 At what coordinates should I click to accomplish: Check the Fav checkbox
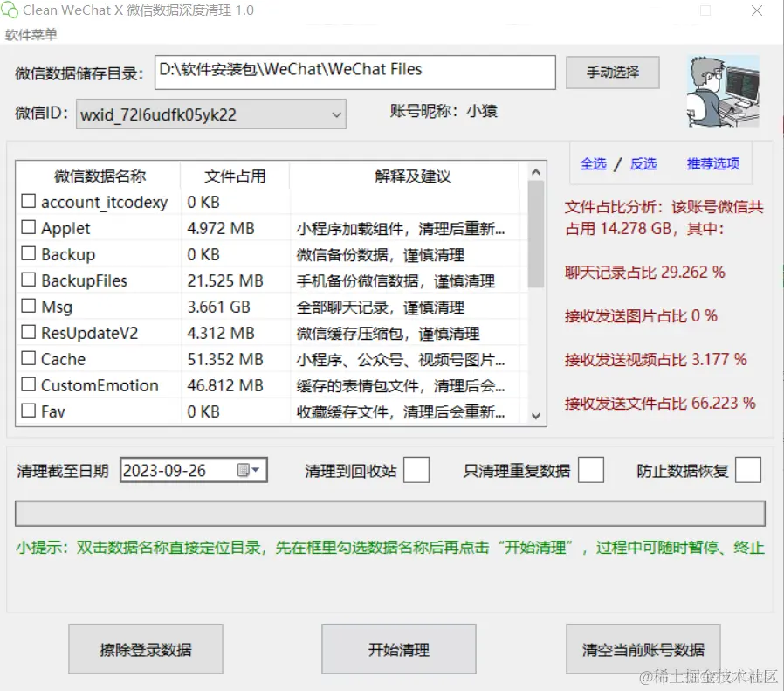click(x=29, y=411)
